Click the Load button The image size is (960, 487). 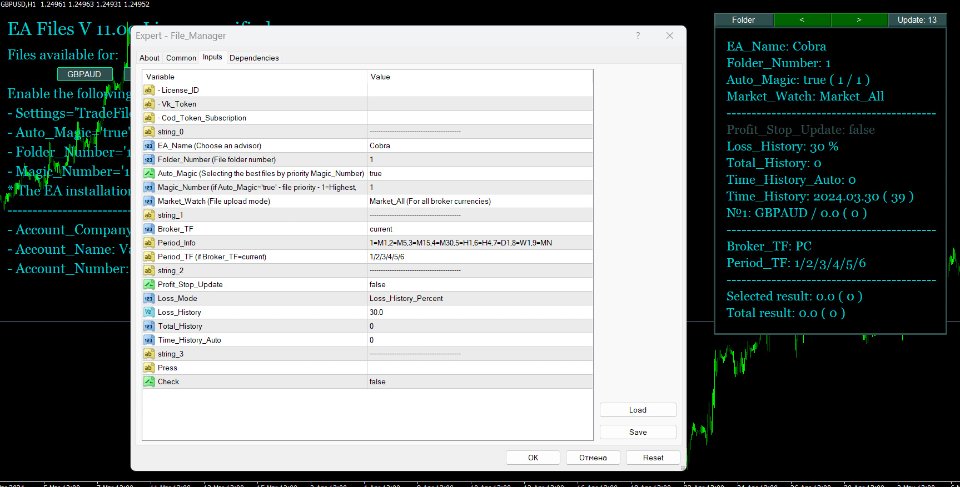(x=638, y=410)
